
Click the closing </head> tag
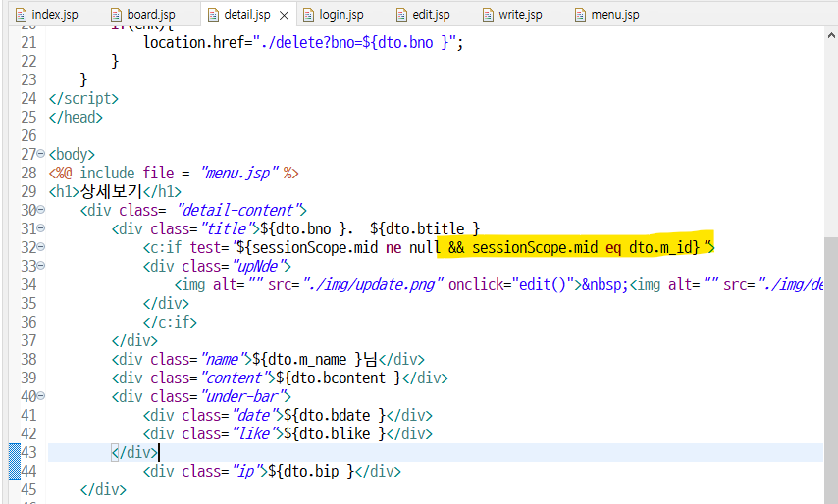click(76, 118)
